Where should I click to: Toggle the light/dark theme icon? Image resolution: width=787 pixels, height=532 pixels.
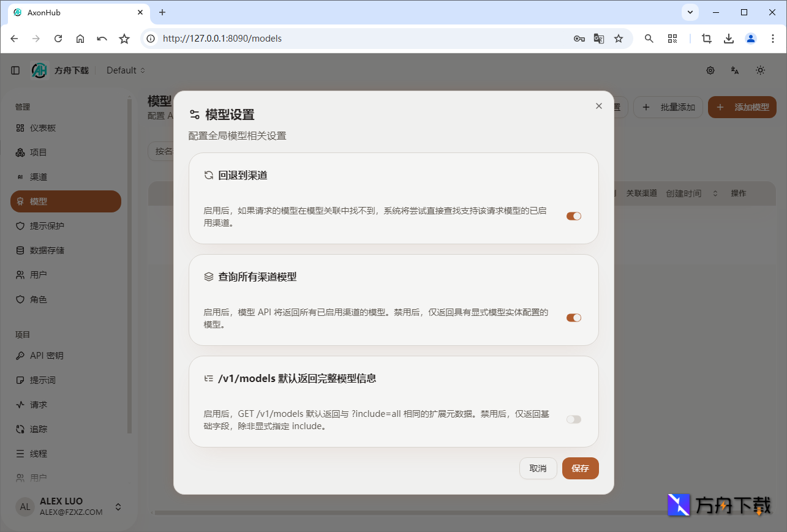pyautogui.click(x=760, y=70)
